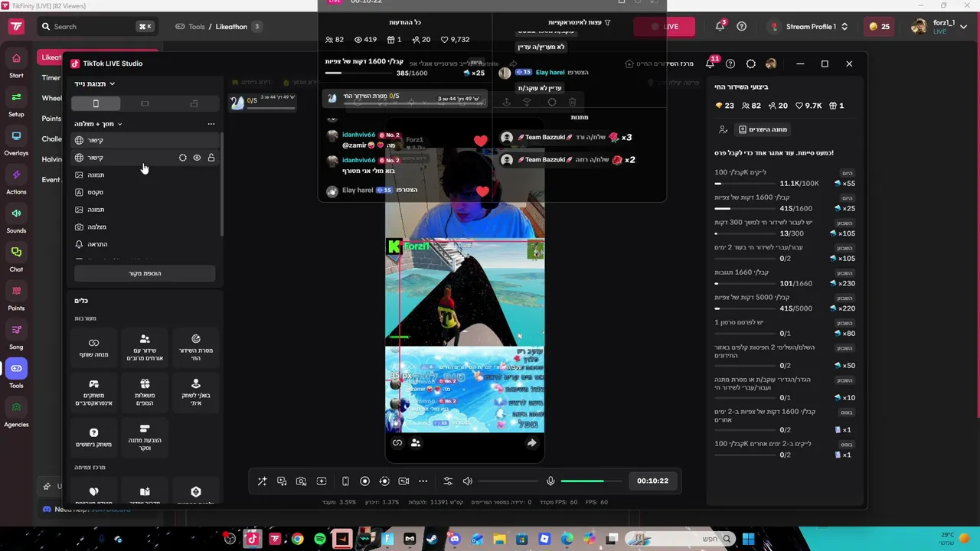Open Live Studio notifications bell with 11 badge
The height and width of the screenshot is (551, 980).
point(710,64)
